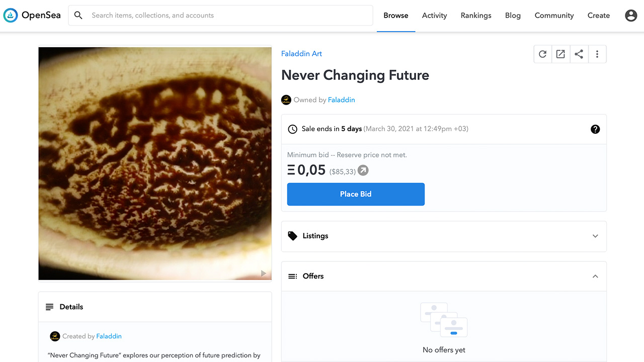Click the arrow icon beside the dollar price
Image resolution: width=644 pixels, height=362 pixels.
tap(363, 171)
